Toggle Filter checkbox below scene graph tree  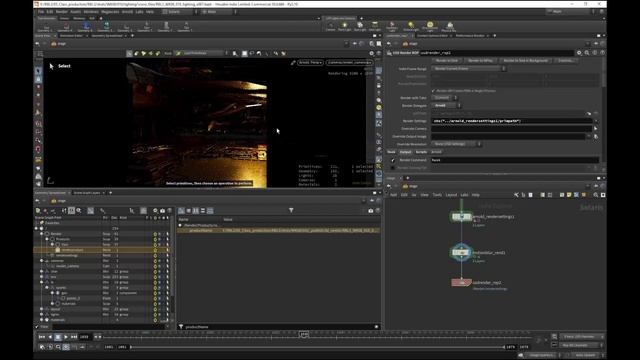tap(37, 327)
